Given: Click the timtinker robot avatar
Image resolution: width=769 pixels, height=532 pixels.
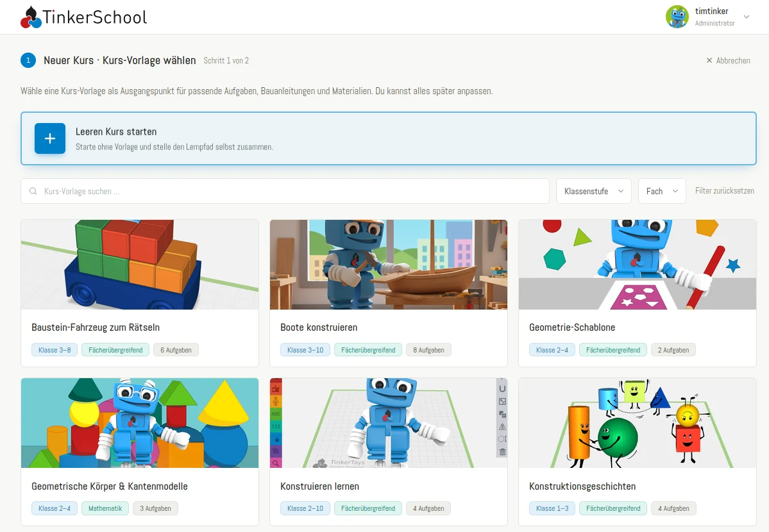Looking at the screenshot, I should click(x=677, y=17).
